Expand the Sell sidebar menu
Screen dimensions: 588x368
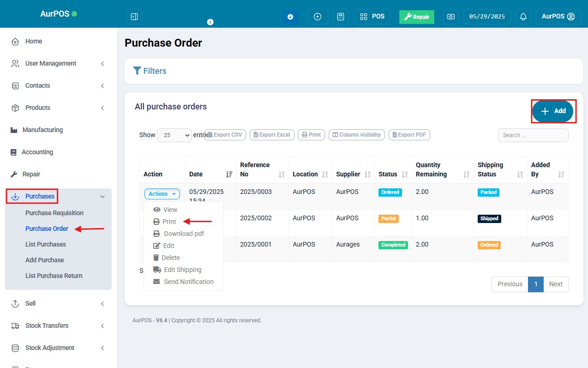click(58, 303)
